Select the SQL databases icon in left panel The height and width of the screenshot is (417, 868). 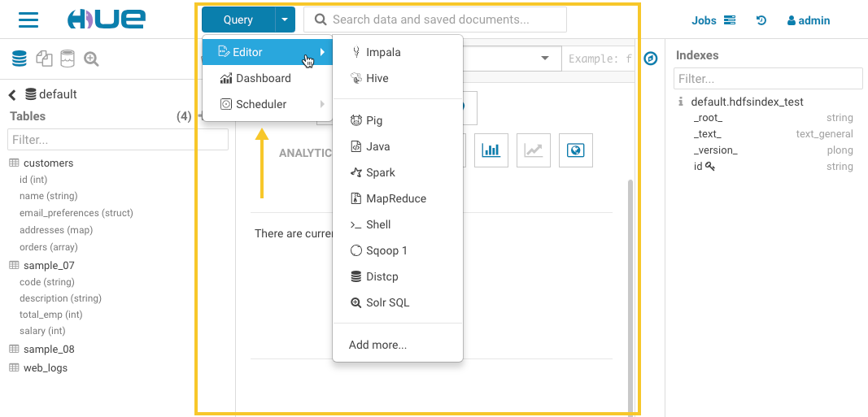coord(19,59)
